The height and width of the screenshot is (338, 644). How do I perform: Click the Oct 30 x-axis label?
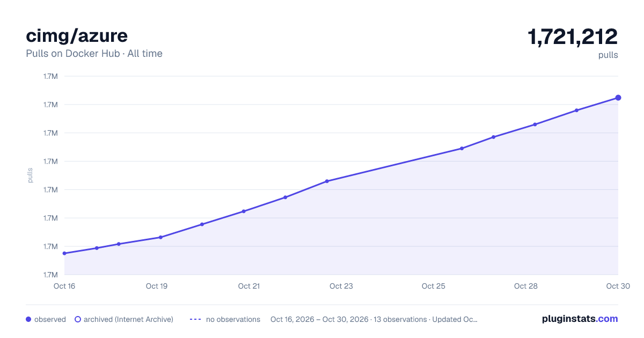(617, 286)
